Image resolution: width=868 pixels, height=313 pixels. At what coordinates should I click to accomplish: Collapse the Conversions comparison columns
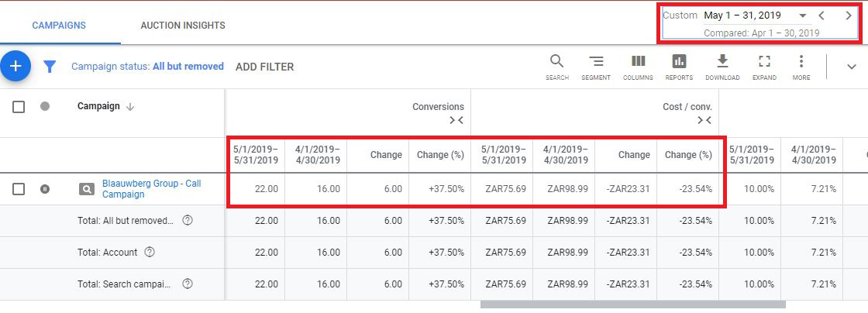(456, 120)
